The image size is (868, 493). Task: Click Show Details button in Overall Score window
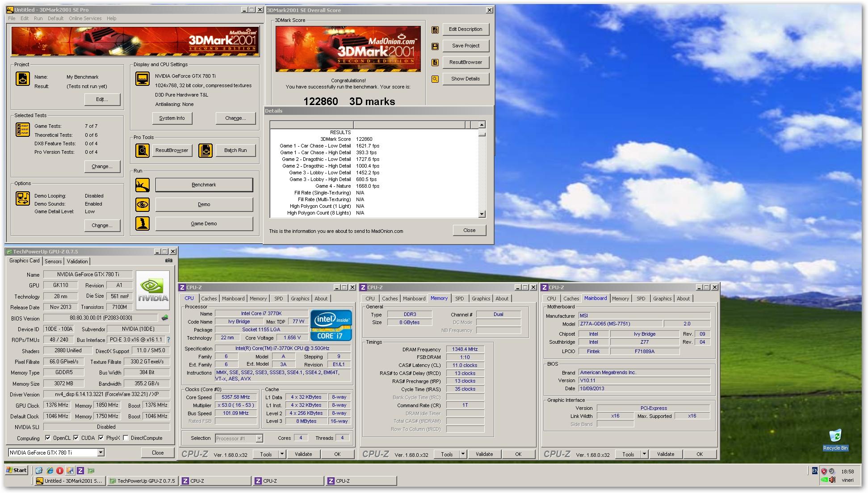coord(465,79)
